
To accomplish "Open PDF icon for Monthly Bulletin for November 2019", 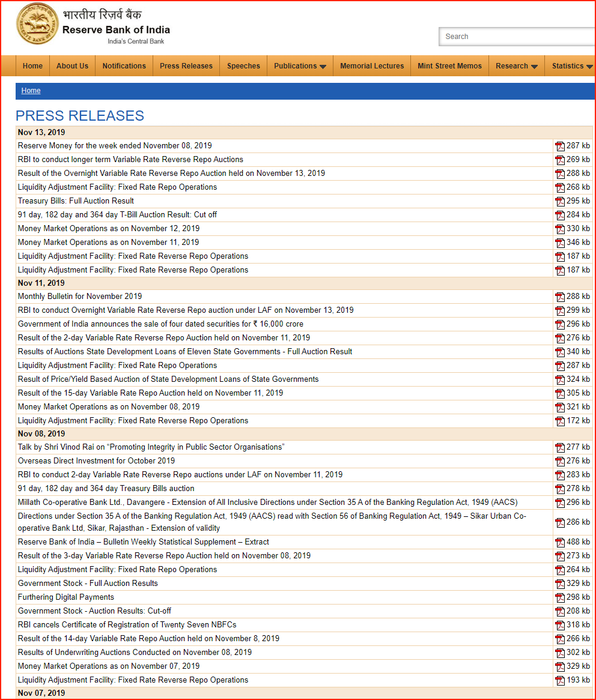I will coord(560,297).
